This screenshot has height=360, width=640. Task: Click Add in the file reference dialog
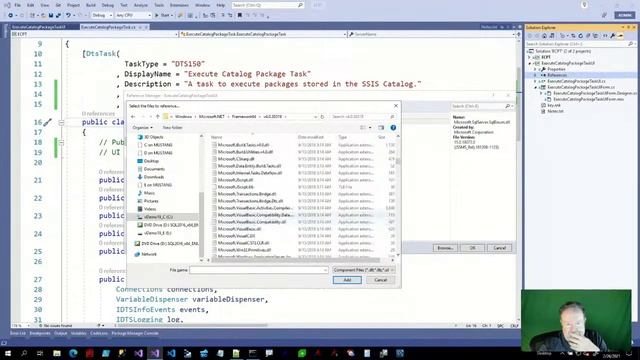(x=347, y=280)
